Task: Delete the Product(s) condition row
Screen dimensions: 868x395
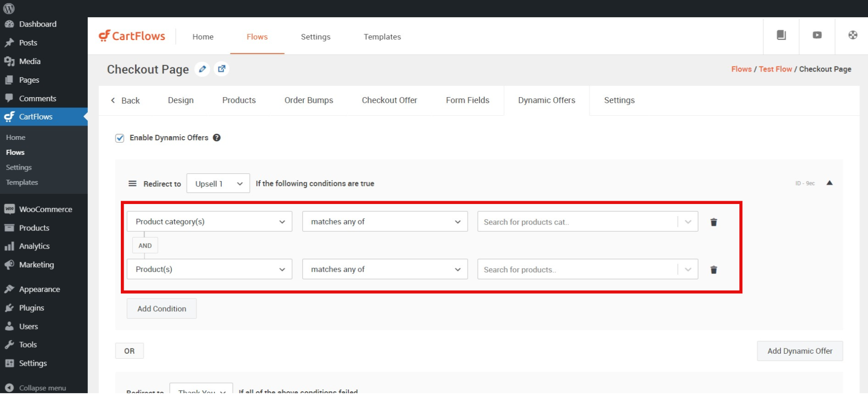Action: pyautogui.click(x=714, y=270)
